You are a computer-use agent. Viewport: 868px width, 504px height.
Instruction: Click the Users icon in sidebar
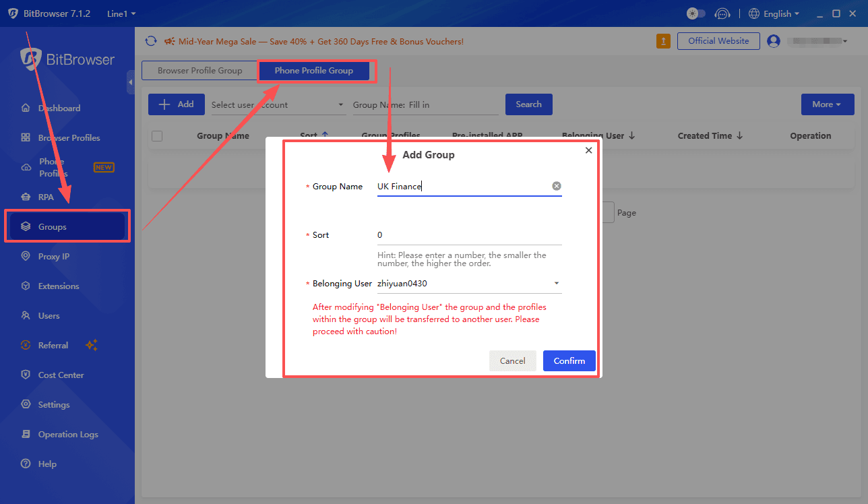click(26, 315)
